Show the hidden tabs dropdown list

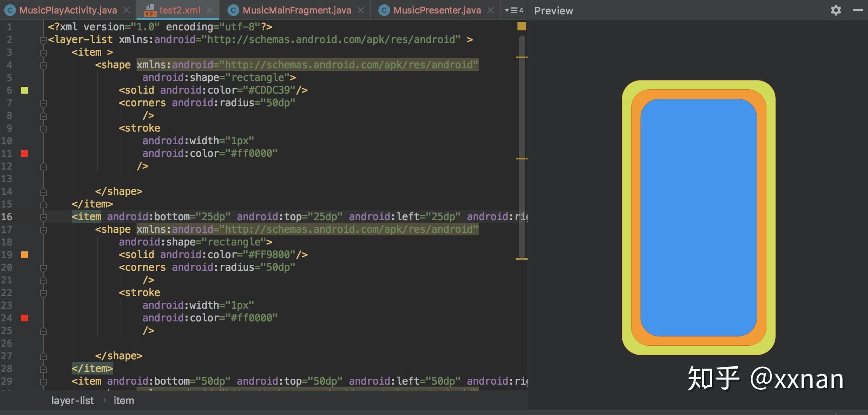coord(514,10)
